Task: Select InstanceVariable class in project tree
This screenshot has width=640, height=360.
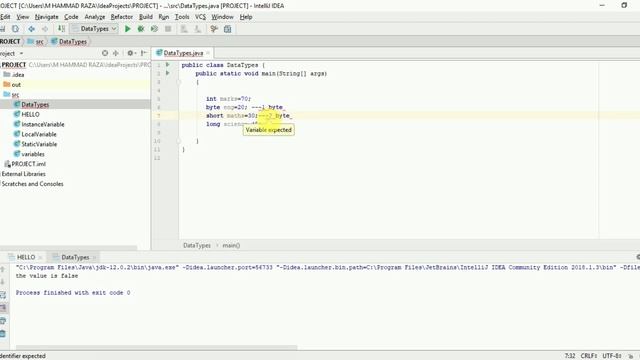Action: click(x=39, y=124)
